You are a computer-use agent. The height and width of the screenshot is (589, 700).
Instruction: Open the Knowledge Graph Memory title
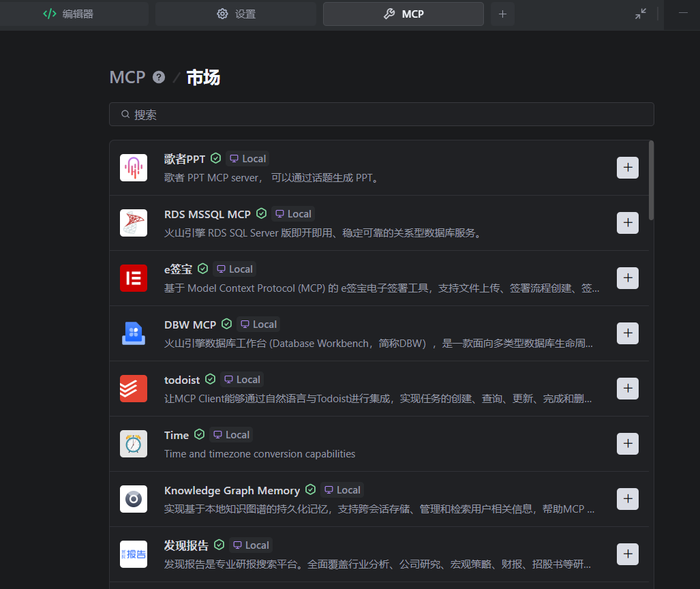[232, 490]
